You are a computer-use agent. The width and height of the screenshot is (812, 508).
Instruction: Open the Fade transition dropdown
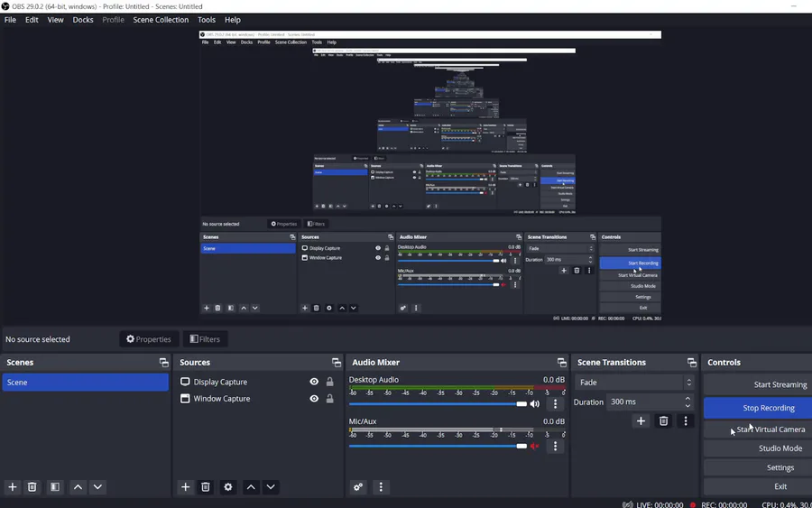[635, 383]
